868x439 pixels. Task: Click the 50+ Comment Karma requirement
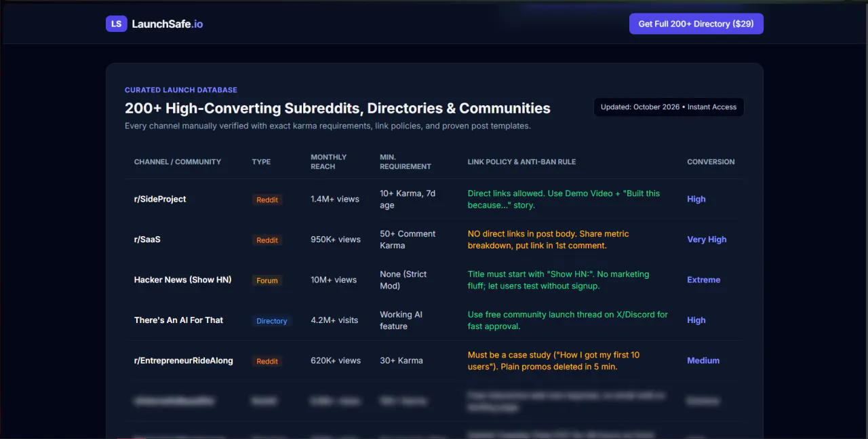(408, 240)
